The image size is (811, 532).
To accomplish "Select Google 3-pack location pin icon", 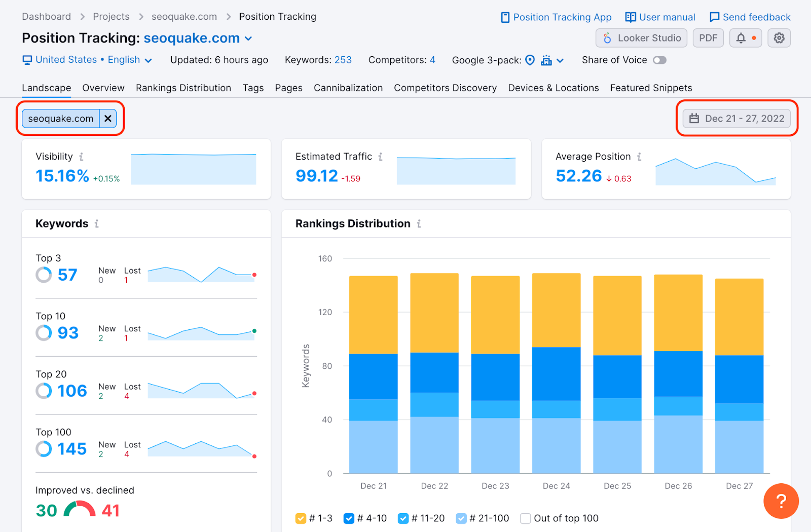I will 530,60.
